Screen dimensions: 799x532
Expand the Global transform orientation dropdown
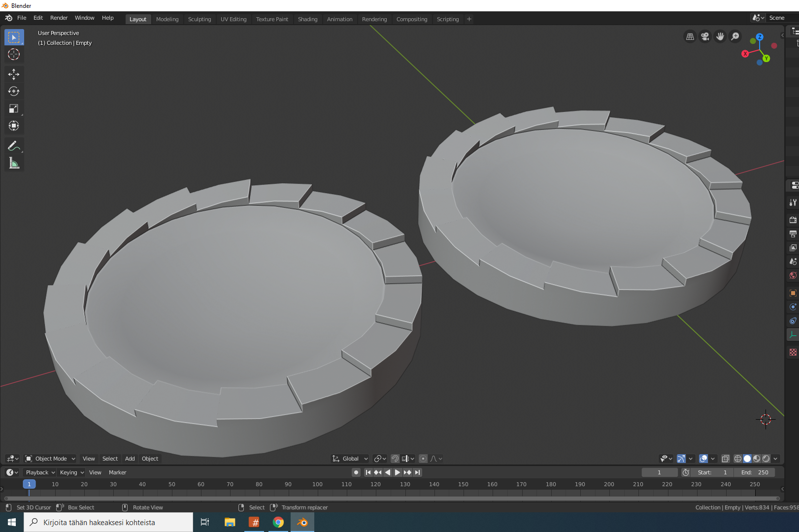click(350, 459)
